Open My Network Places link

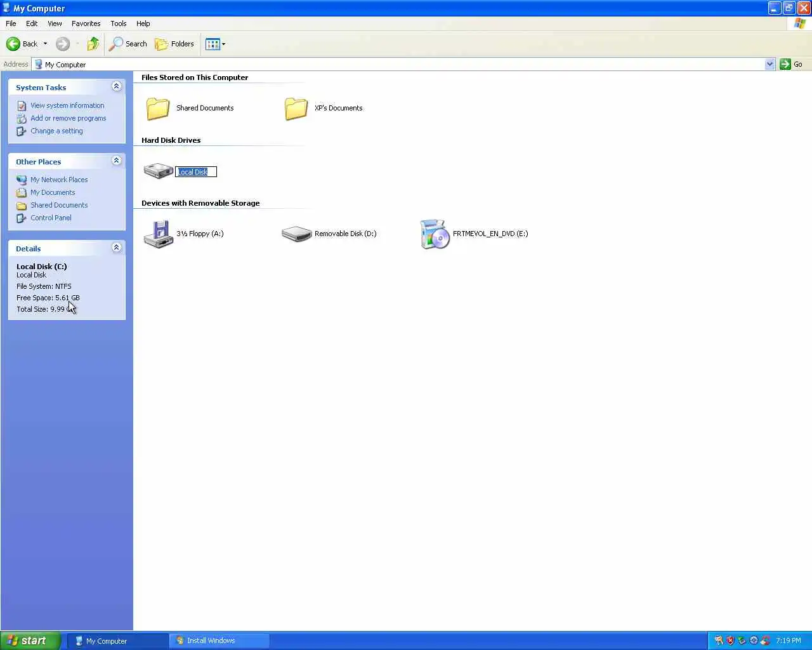[x=59, y=180]
